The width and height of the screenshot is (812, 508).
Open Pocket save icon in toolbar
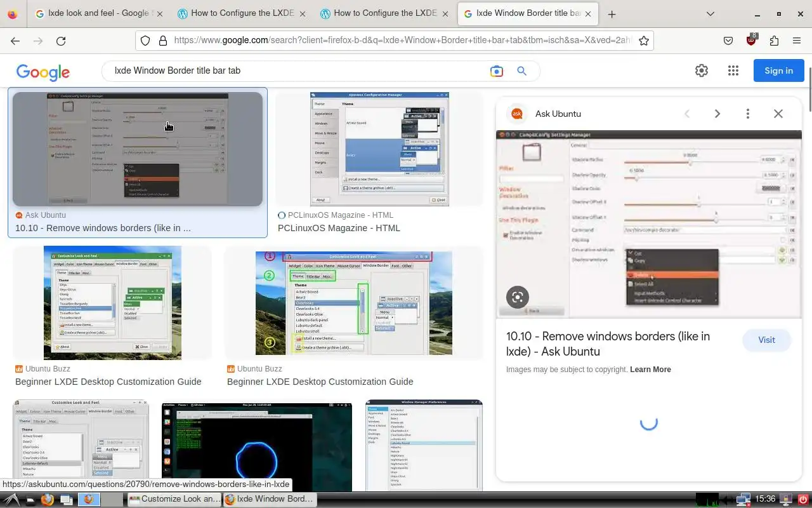tap(728, 41)
